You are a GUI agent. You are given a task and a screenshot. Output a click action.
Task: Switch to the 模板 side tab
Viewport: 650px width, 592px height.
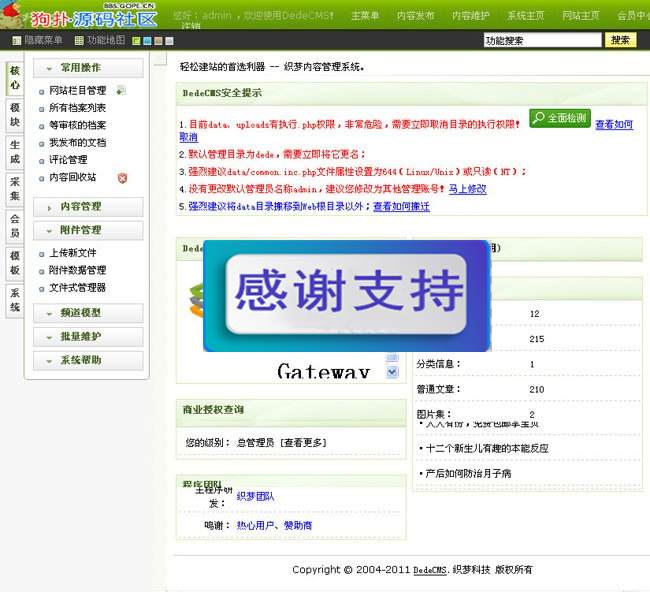tap(15, 262)
